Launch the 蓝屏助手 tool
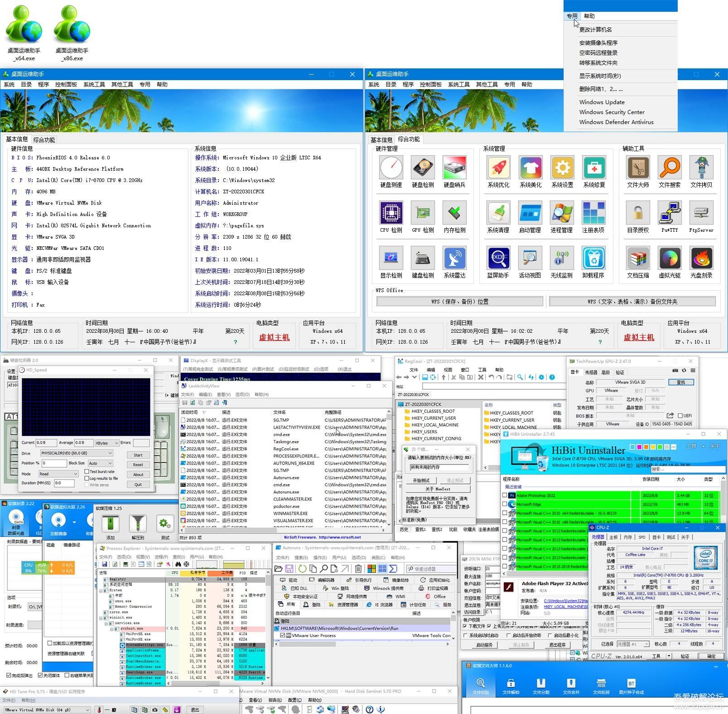The image size is (728, 714). point(498,258)
